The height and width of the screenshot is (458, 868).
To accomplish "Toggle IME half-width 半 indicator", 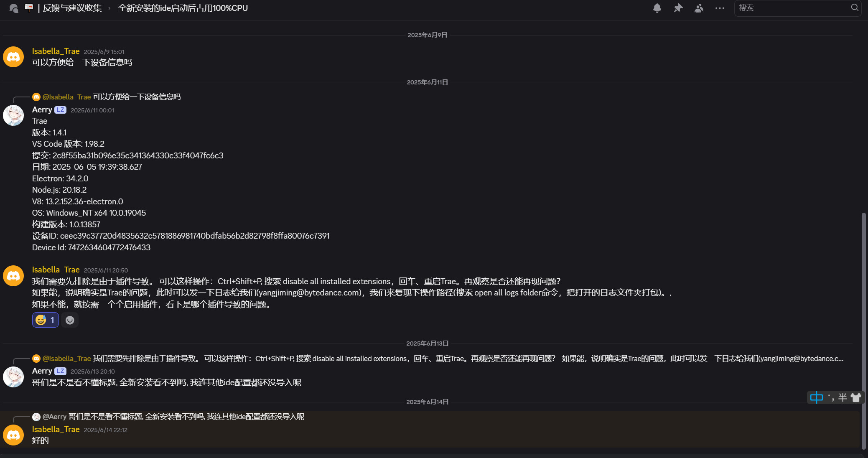I will pyautogui.click(x=843, y=397).
